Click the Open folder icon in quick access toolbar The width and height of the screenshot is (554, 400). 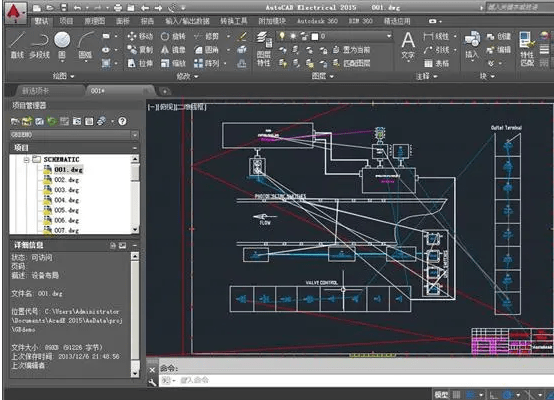(x=50, y=7)
